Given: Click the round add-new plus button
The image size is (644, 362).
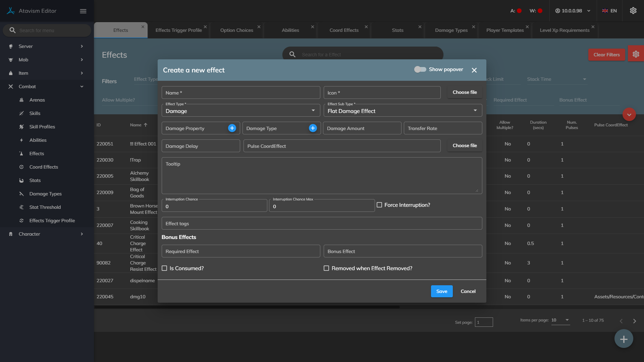Looking at the screenshot, I should tap(624, 339).
